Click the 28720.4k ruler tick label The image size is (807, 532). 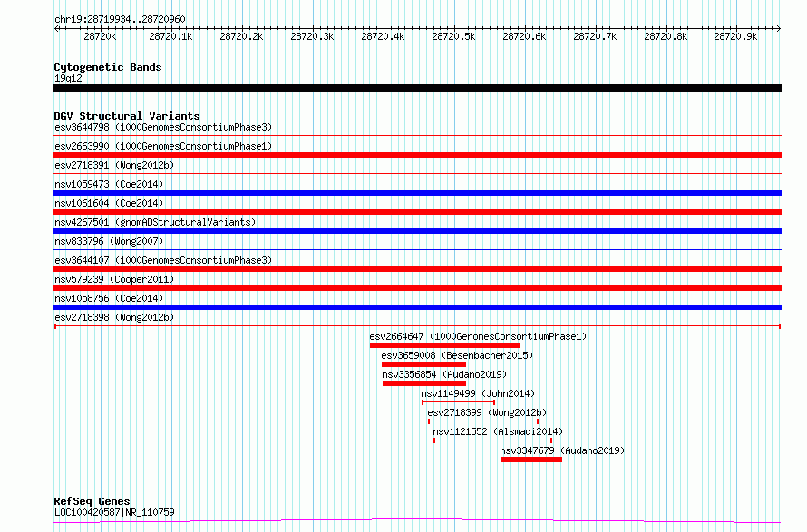(383, 36)
